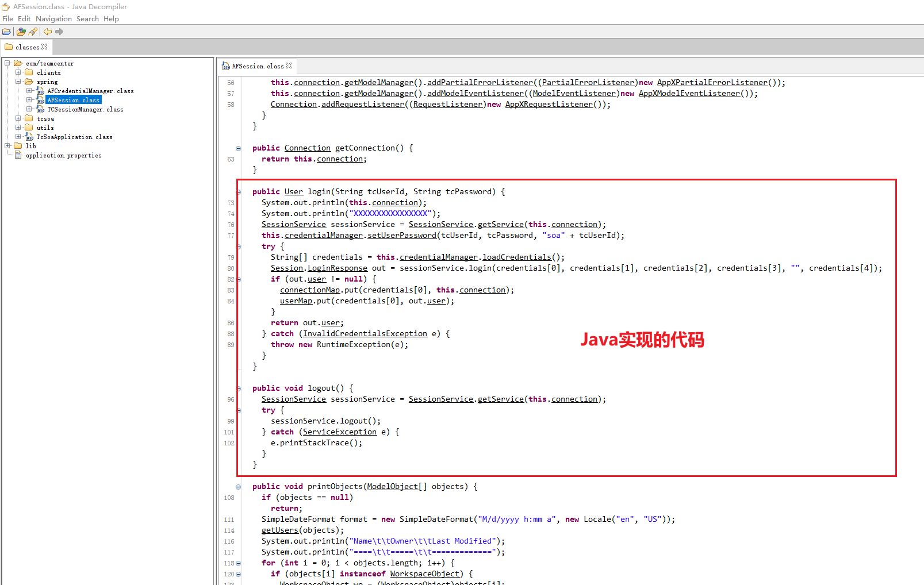Select the classes tab
The image size is (924, 585).
26,47
